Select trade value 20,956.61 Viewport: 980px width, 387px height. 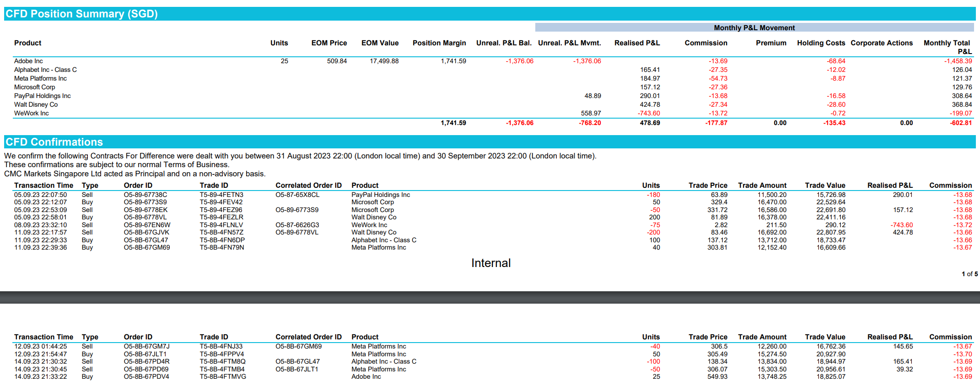831,369
